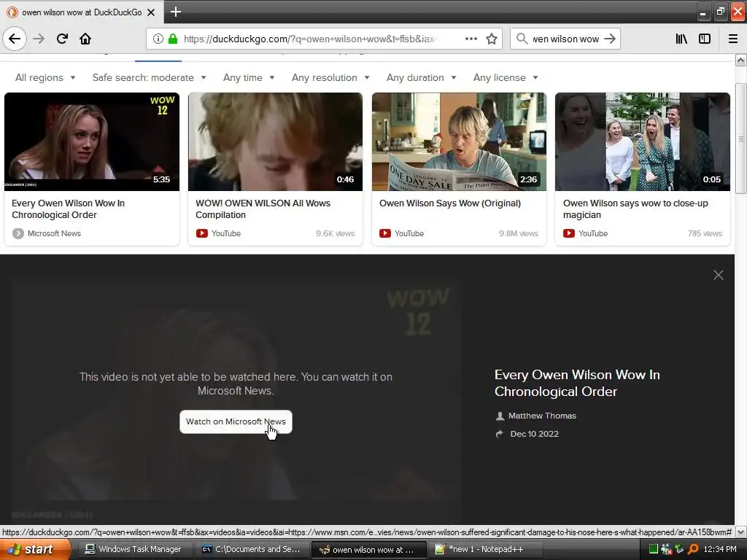
Task: Expand the Any duration filter
Action: (422, 77)
